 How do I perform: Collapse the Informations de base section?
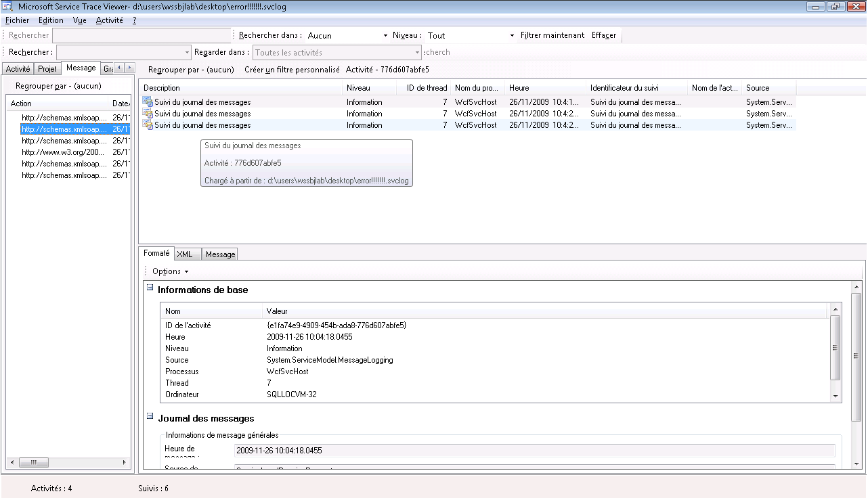(x=150, y=288)
